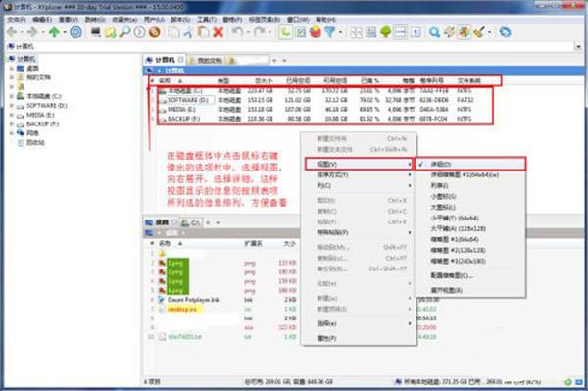Click the Forward arrow toolbar icon

click(33, 32)
